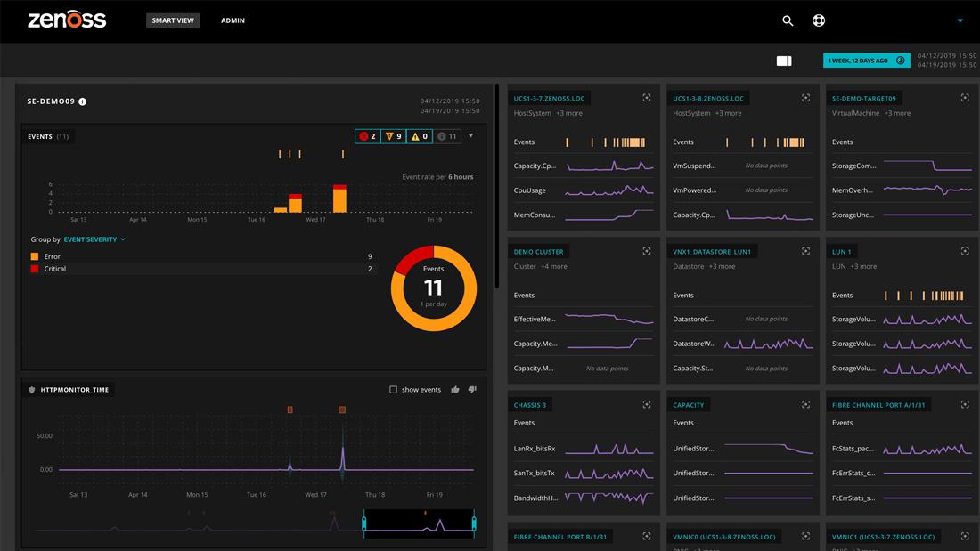This screenshot has height=551, width=980.
Task: Toggle the warning events severity filter
Action: click(420, 136)
